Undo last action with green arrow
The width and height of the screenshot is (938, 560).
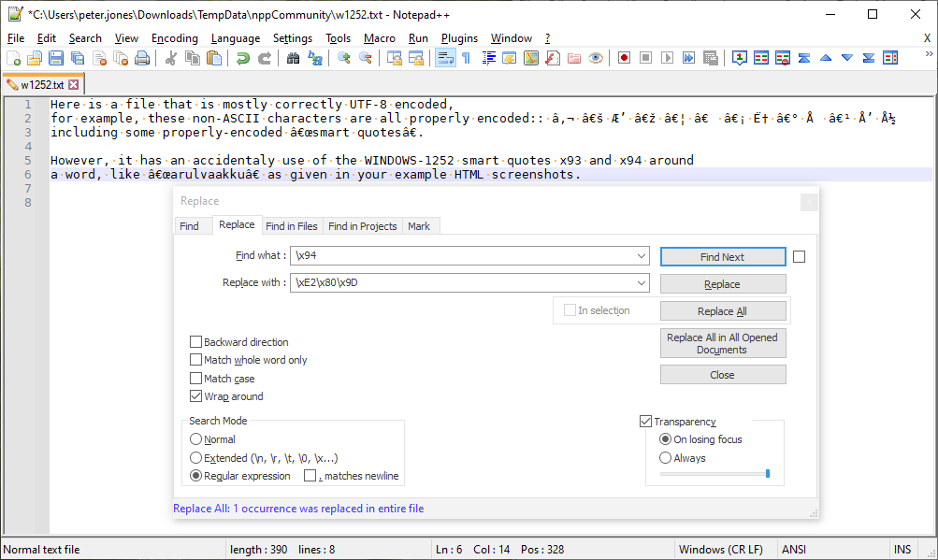[243, 58]
